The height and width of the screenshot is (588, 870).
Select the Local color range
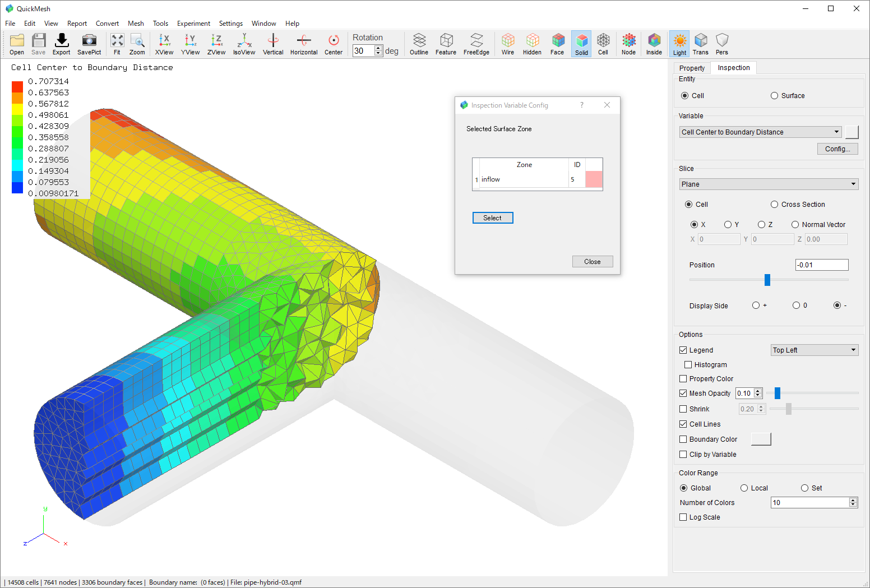(744, 488)
